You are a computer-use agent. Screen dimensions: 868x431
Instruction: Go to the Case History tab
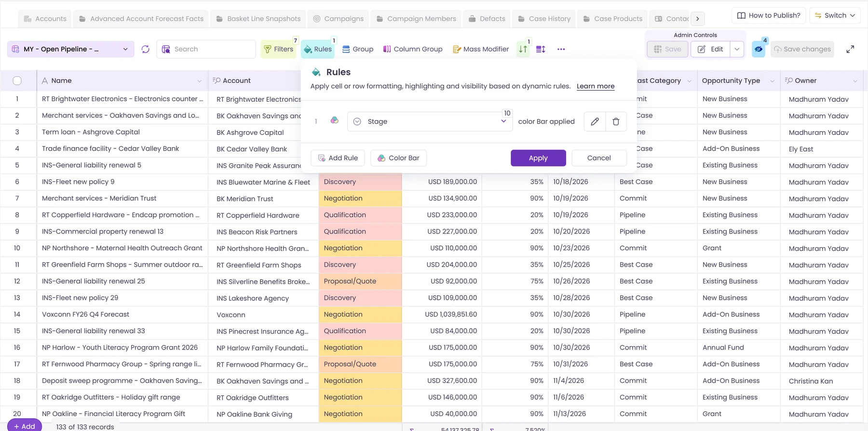click(x=544, y=19)
